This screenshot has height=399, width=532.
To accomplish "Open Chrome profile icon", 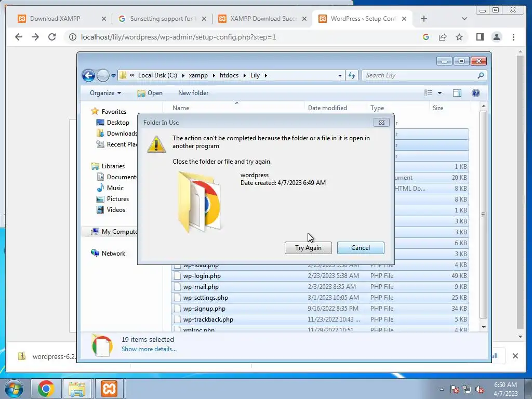I will [497, 37].
